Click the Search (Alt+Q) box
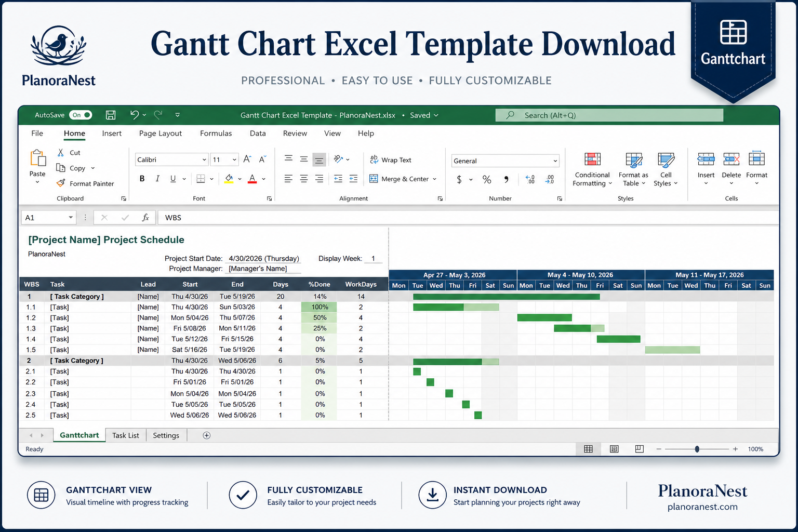798x532 pixels. point(609,115)
